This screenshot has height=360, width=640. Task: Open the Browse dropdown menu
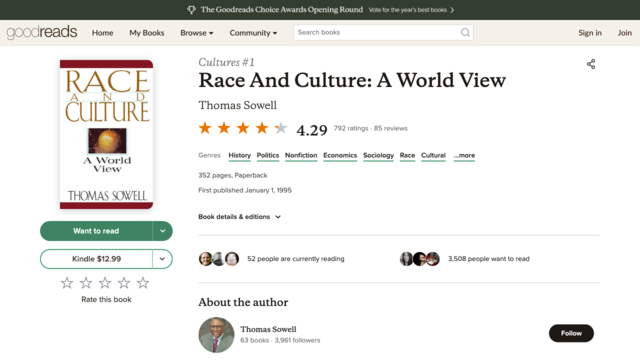[x=197, y=33]
